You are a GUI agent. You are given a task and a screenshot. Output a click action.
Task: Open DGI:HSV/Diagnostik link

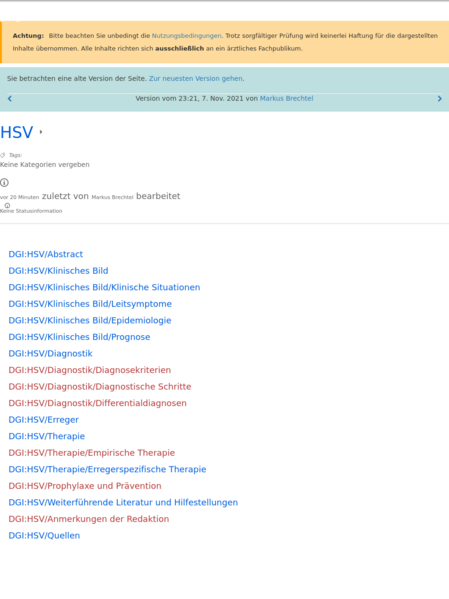(x=50, y=353)
